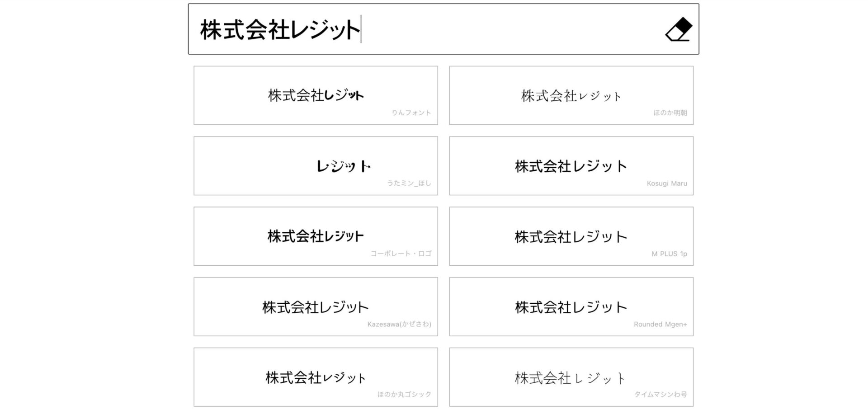The image size is (868, 414).
Task: Choose the Rounded Mgen+ font card
Action: click(x=571, y=307)
